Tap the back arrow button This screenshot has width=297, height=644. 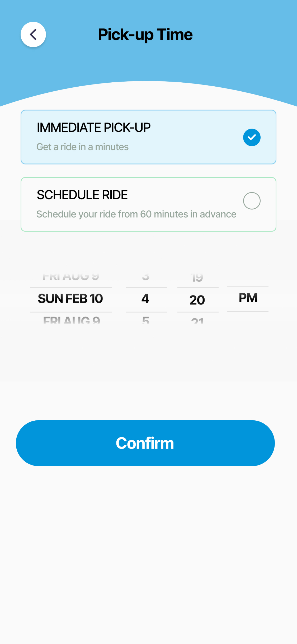(33, 35)
